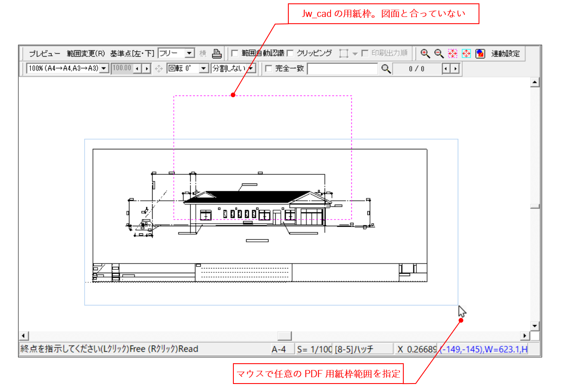Click the clipping frame shape icon
The width and height of the screenshot is (572, 392).
[343, 53]
